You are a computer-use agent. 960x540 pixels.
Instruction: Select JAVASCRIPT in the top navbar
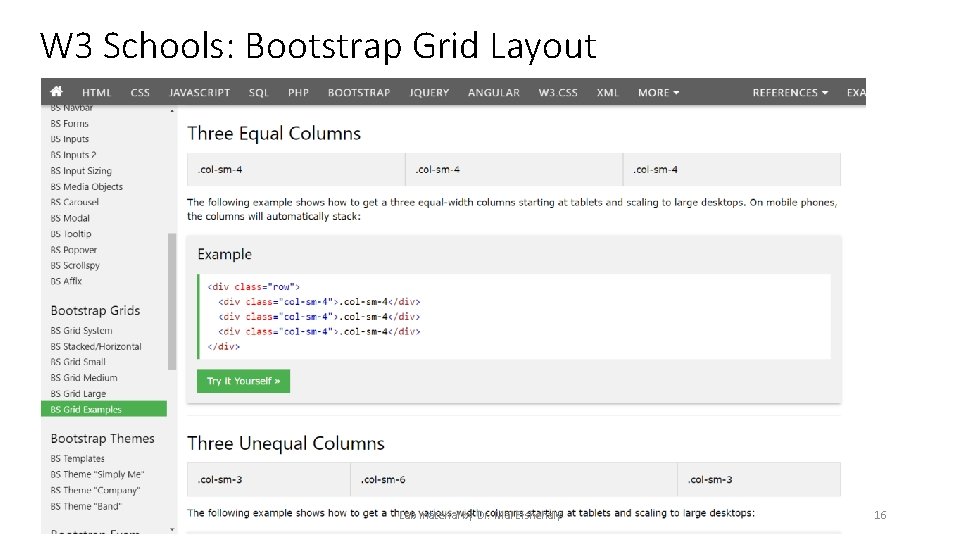click(x=200, y=92)
